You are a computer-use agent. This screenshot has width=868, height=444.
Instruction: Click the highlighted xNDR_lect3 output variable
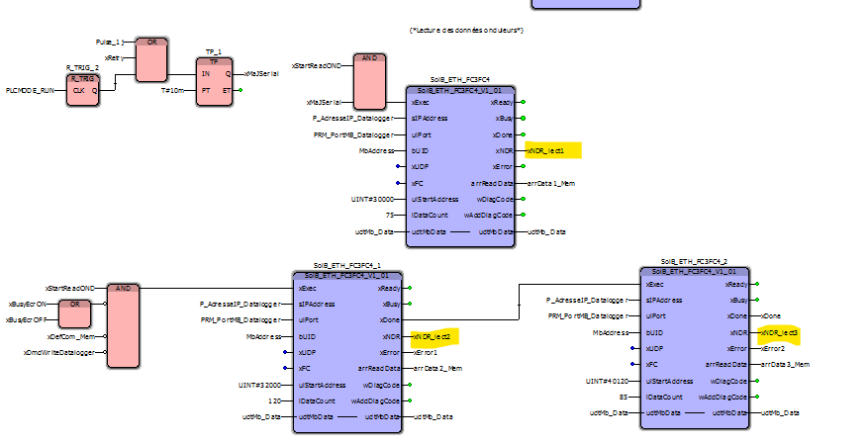click(x=779, y=332)
